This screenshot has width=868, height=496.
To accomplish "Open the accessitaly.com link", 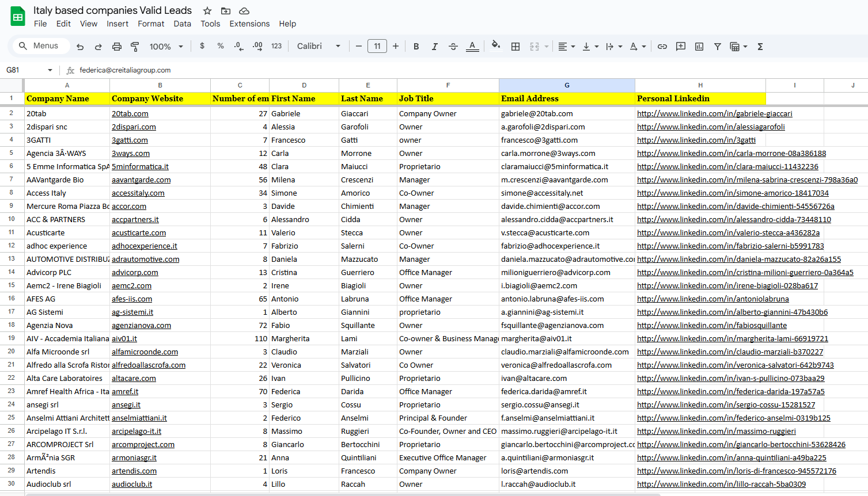I will pos(138,193).
